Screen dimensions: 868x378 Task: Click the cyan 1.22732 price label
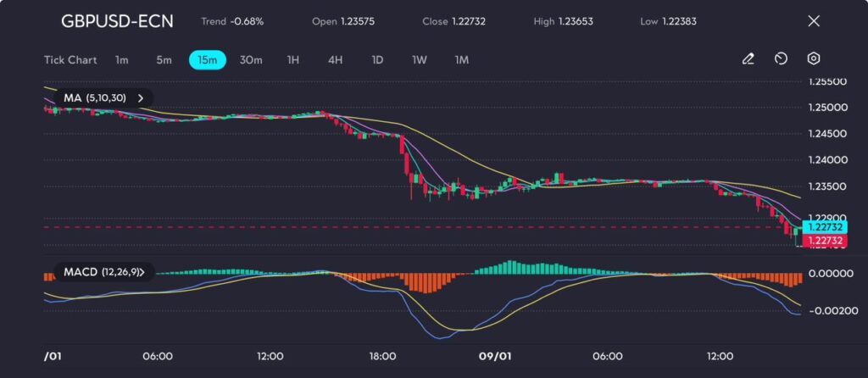[824, 227]
